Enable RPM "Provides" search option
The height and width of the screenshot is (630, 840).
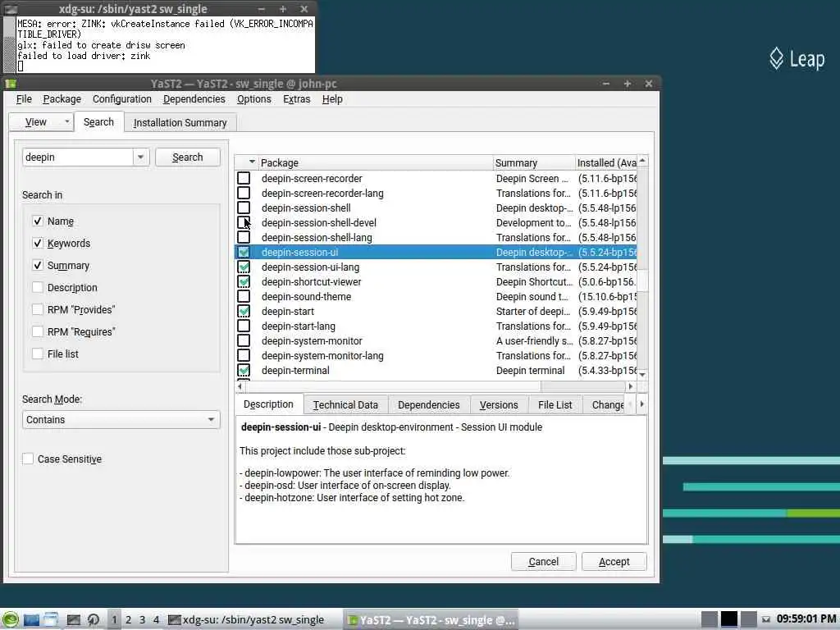pos(38,309)
